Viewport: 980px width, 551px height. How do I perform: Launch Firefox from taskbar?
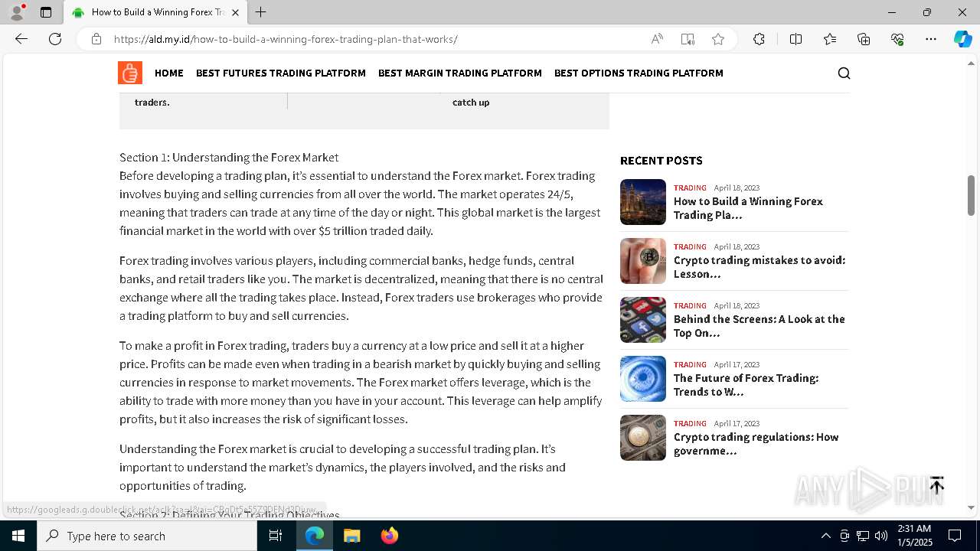click(x=389, y=536)
